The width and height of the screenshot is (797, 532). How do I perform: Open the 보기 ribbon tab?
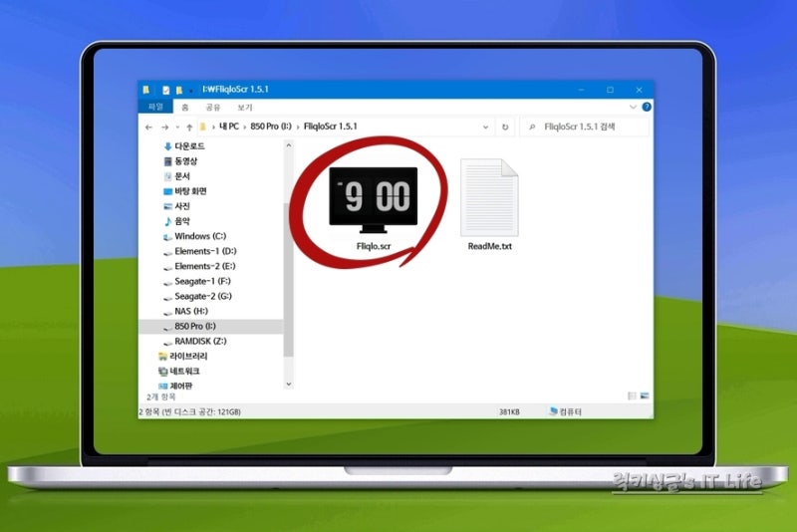tap(245, 108)
